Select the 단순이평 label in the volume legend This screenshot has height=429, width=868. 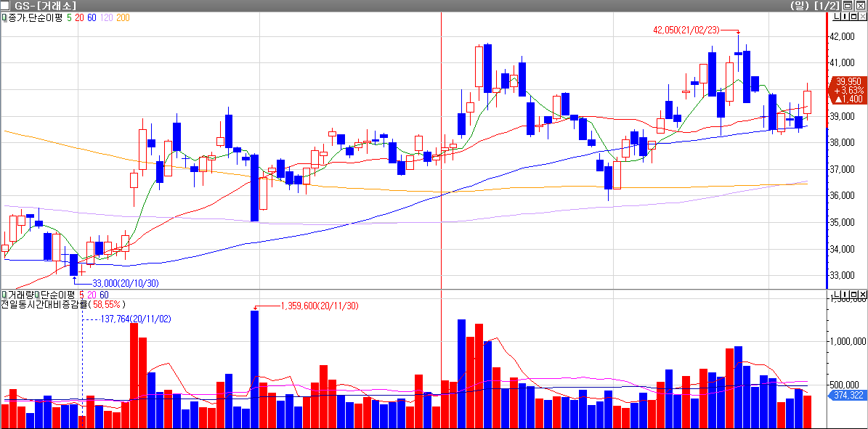[x=57, y=294]
